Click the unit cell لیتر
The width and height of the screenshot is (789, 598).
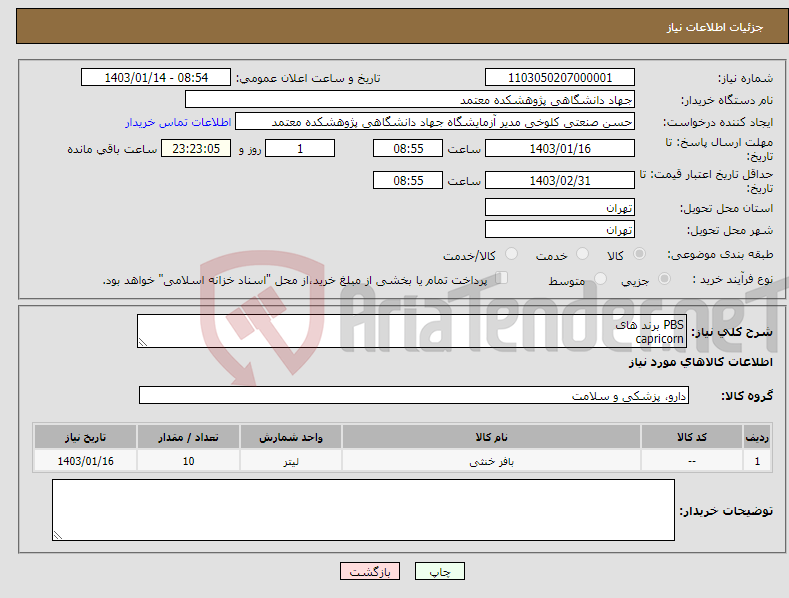(x=291, y=461)
